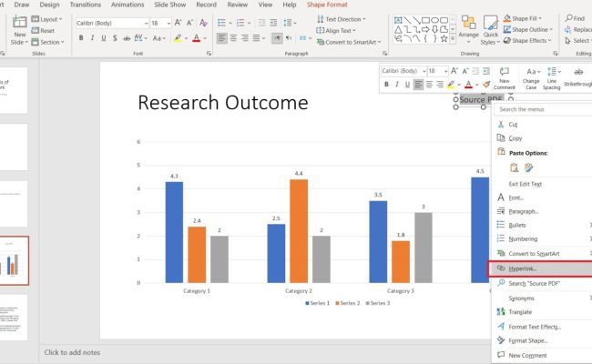Screen dimensions: 592x364
Task: Click the Search the menus field
Action: pyautogui.click(x=544, y=109)
